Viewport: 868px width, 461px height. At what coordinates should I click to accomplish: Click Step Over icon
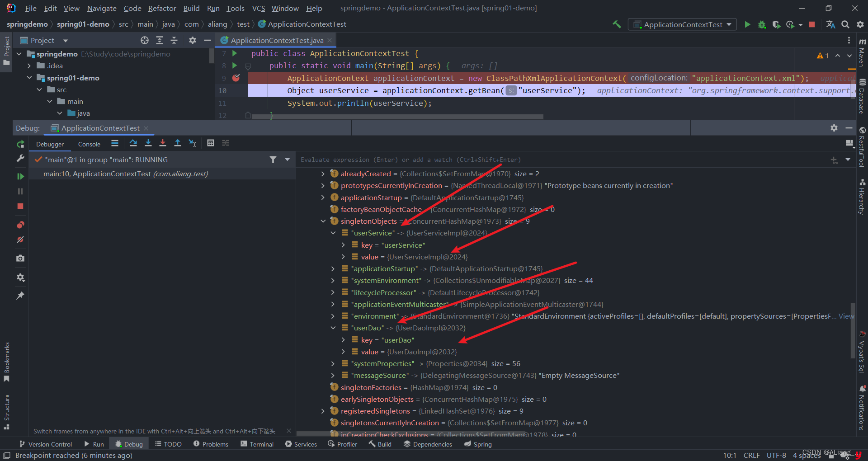tap(133, 143)
